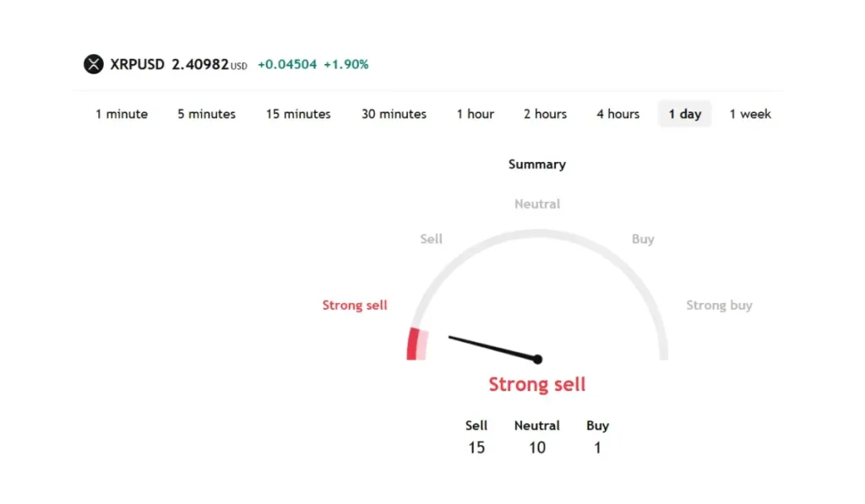Click the Strong buy gauge label
Image resolution: width=865 pixels, height=504 pixels.
(x=719, y=306)
